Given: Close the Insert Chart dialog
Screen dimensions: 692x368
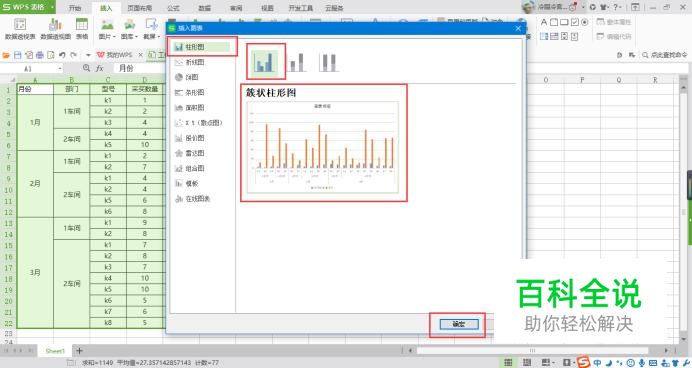Looking at the screenshot, I should tap(518, 28).
